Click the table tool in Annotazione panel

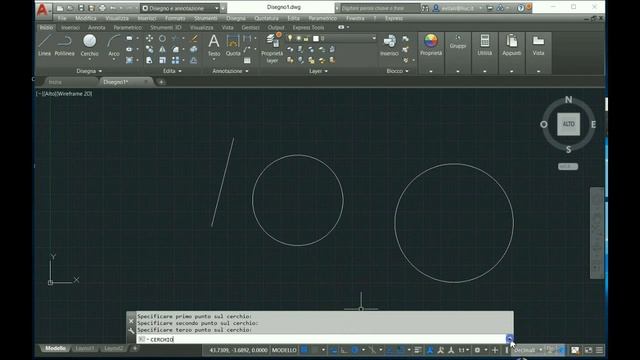tap(247, 60)
